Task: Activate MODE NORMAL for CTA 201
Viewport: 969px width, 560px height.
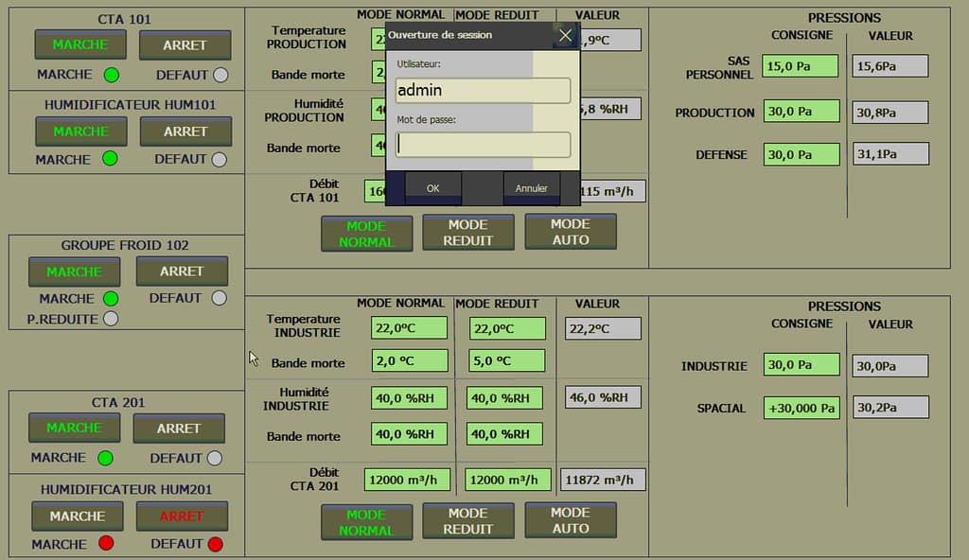Action: coord(366,522)
